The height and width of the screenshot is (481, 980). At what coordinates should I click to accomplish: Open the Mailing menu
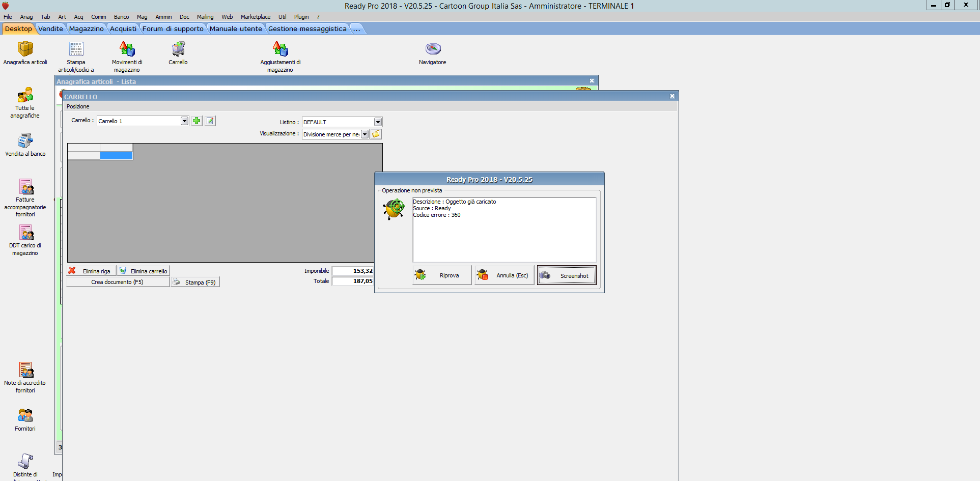(205, 17)
